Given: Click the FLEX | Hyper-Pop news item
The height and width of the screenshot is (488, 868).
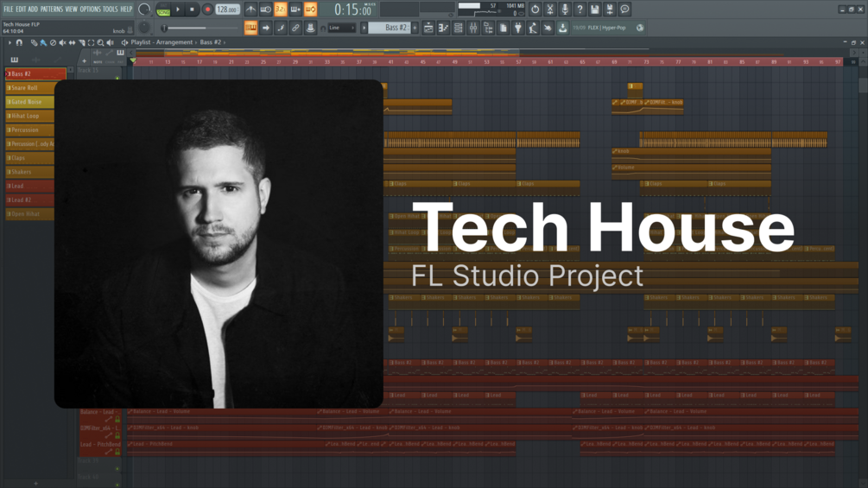Looking at the screenshot, I should (606, 28).
